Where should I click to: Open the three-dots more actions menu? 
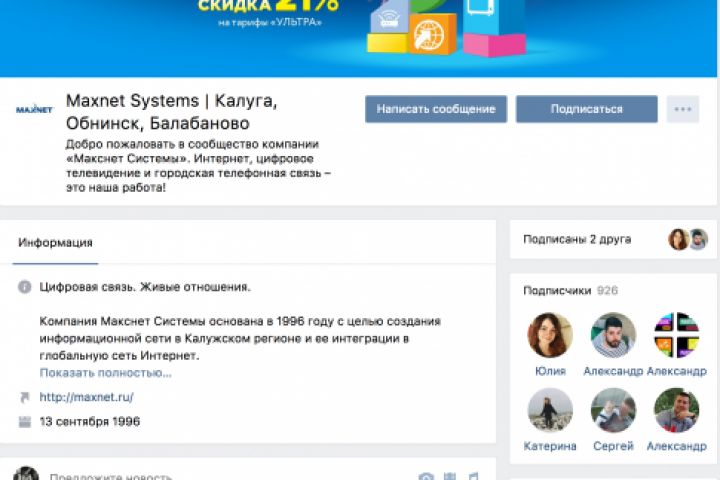click(x=683, y=109)
